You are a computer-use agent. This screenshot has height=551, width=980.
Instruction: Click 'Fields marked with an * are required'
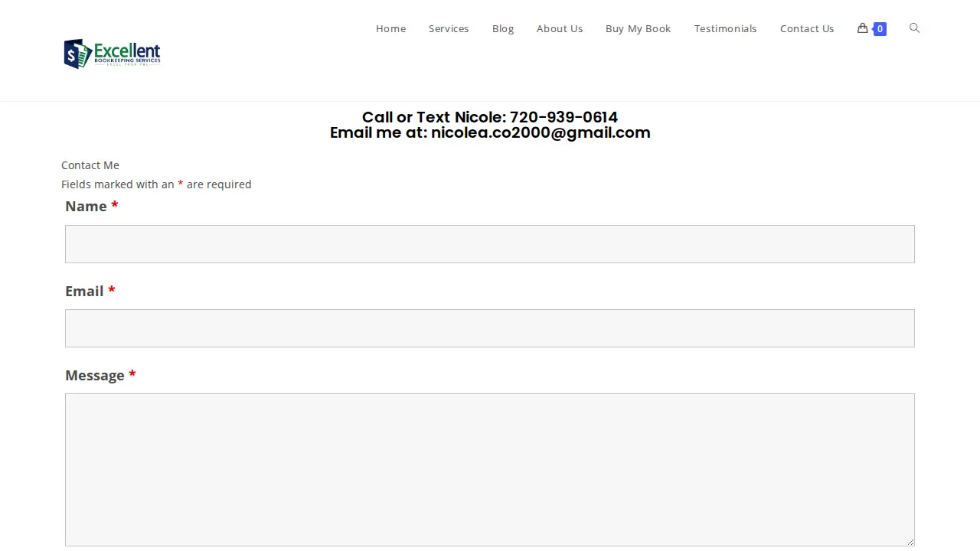156,184
